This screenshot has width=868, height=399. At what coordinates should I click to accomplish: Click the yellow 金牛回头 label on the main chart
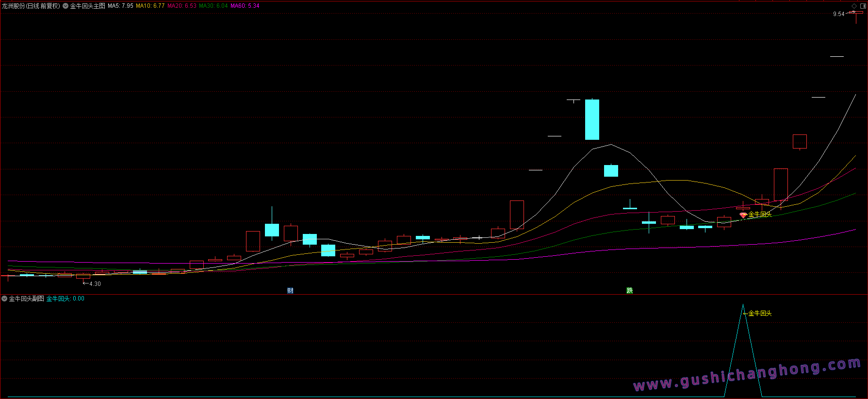point(760,215)
